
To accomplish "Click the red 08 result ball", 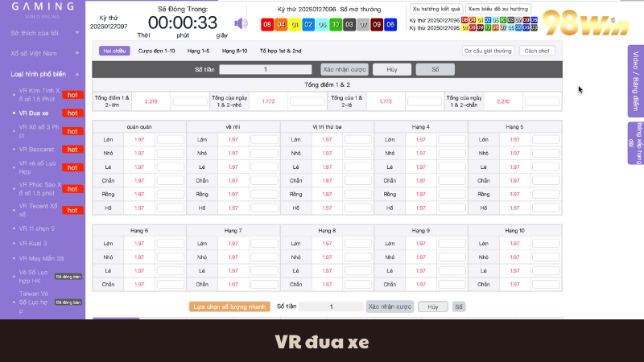I will 267,25.
